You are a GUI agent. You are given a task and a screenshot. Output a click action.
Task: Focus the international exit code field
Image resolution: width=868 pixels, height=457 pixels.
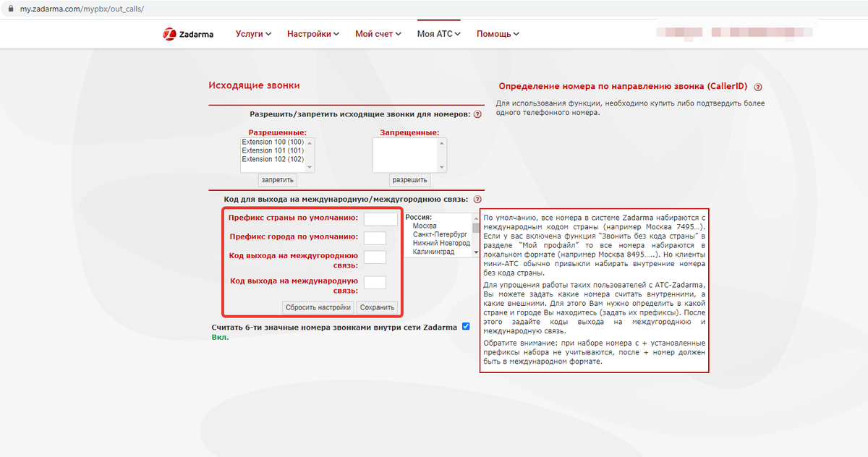pos(375,283)
